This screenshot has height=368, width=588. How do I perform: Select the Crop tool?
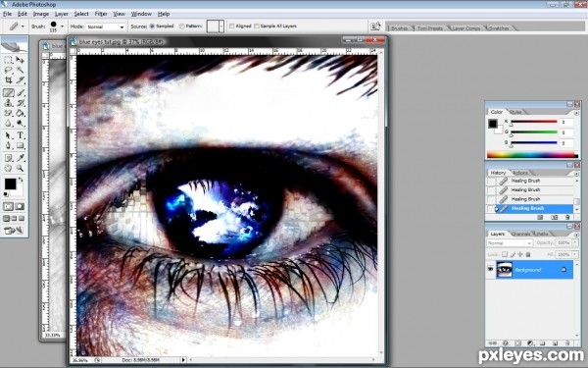coord(8,80)
